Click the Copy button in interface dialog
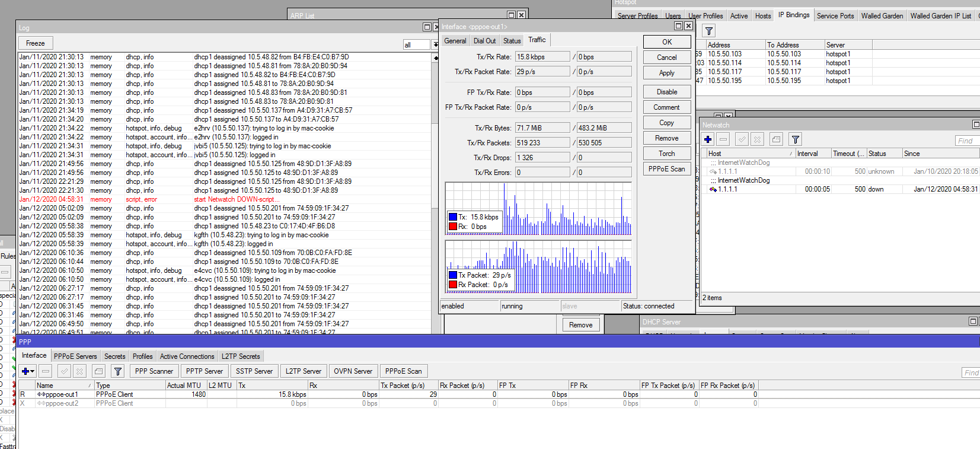The image size is (980, 449). [x=667, y=123]
